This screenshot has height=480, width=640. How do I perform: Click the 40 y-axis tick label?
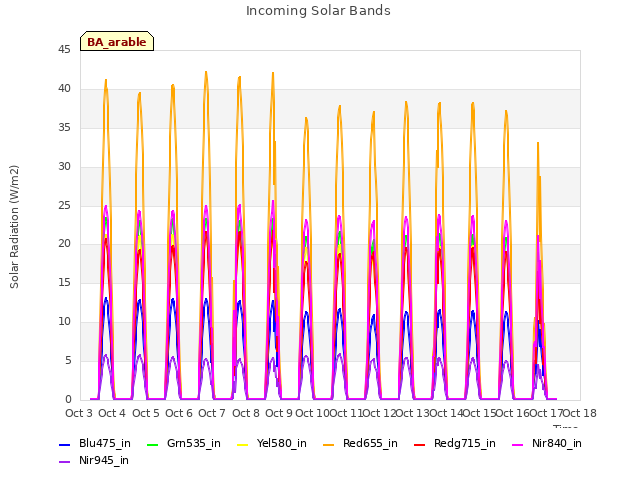[x=64, y=89]
